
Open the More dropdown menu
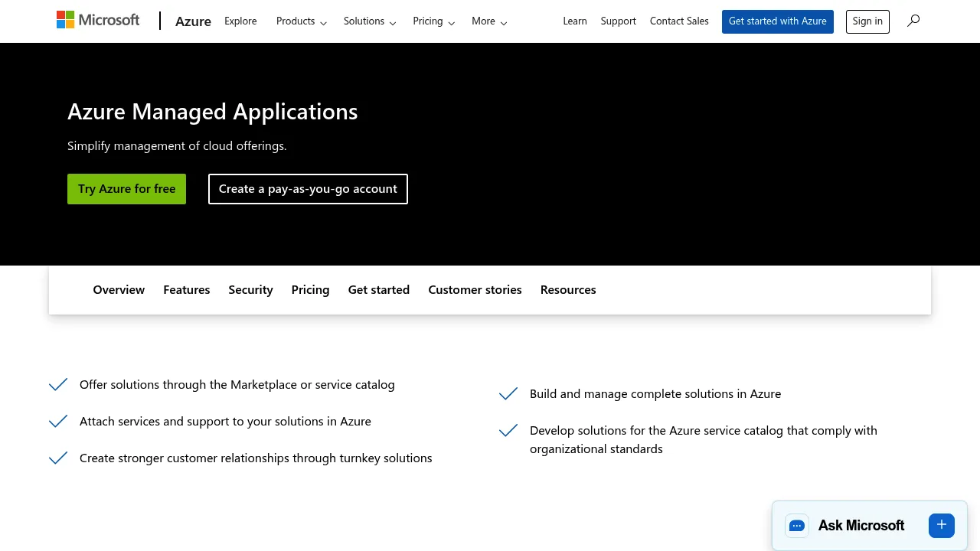[489, 21]
